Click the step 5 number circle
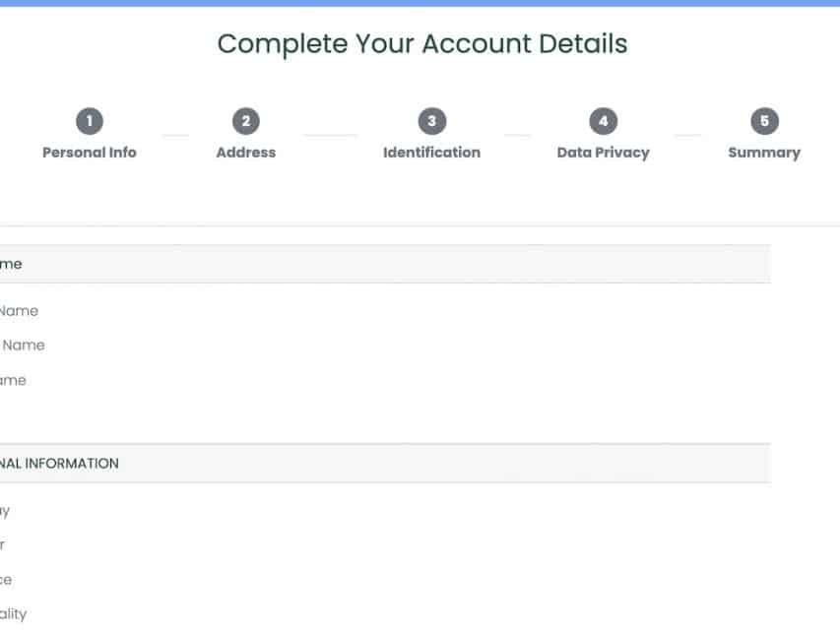The image size is (840, 630). tap(764, 121)
